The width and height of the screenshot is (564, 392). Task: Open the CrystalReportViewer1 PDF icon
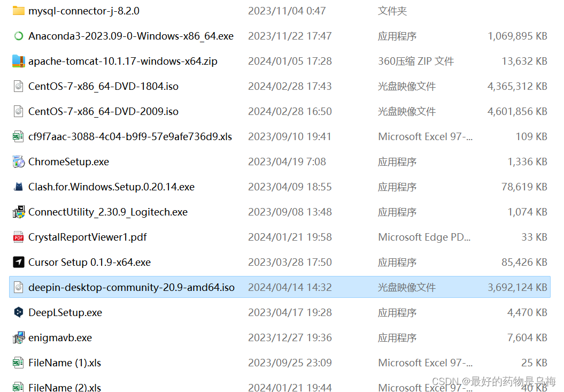(x=18, y=237)
